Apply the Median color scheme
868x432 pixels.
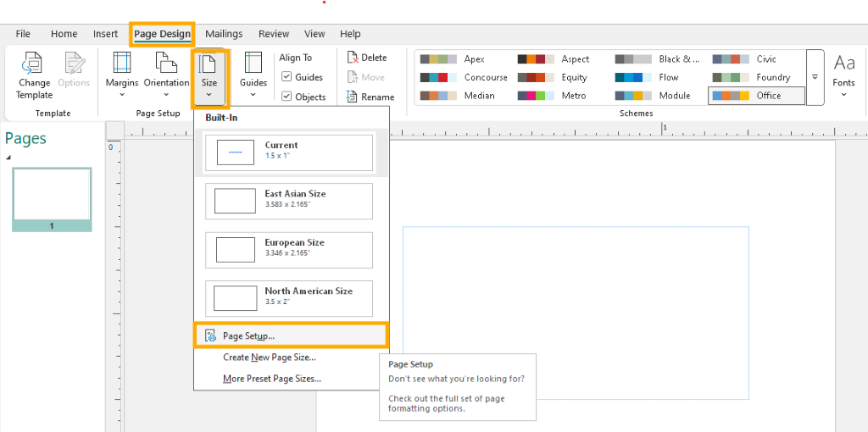pyautogui.click(x=464, y=96)
